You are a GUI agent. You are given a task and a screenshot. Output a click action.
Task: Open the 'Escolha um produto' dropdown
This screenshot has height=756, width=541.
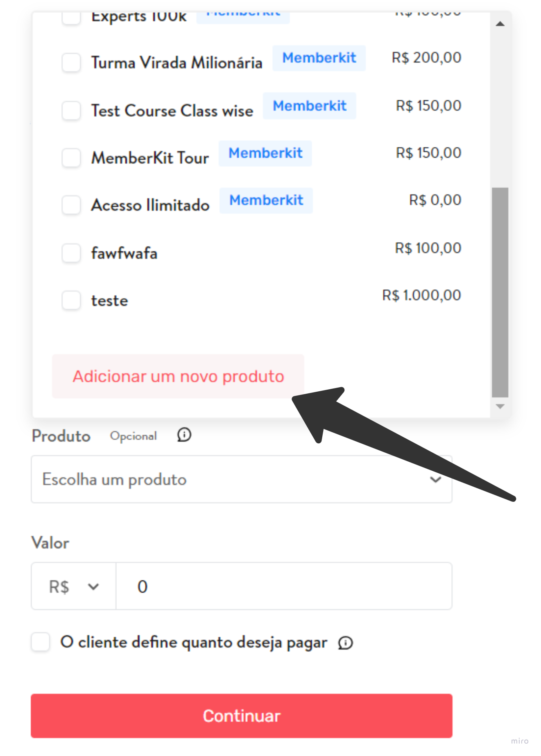(242, 479)
